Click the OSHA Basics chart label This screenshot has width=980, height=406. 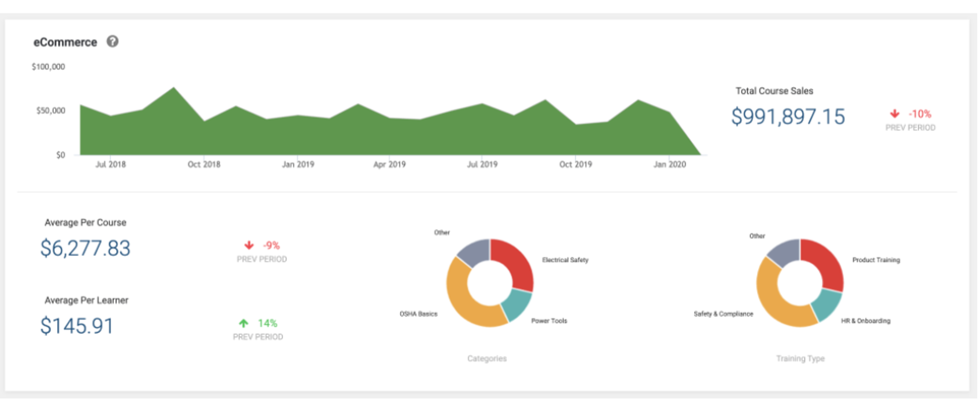[419, 314]
